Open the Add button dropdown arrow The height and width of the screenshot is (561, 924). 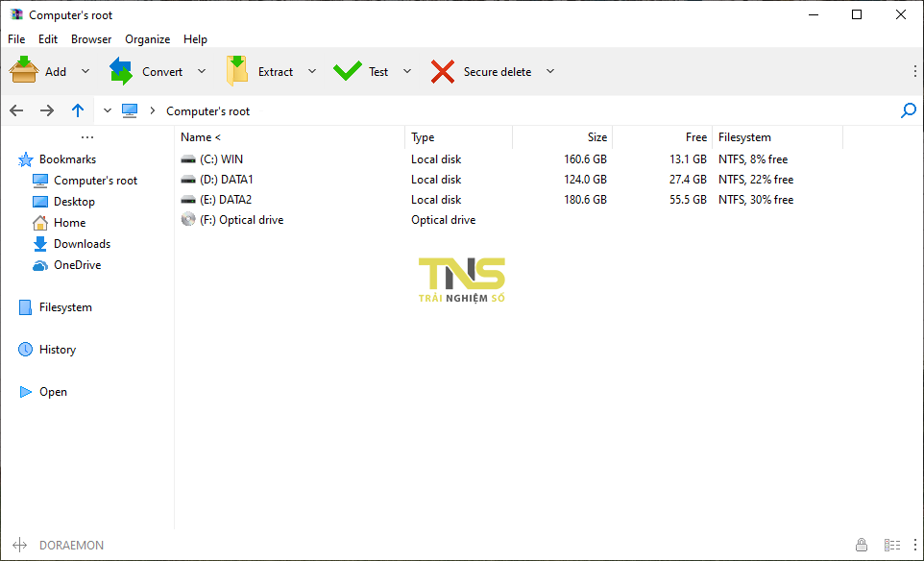coord(85,70)
